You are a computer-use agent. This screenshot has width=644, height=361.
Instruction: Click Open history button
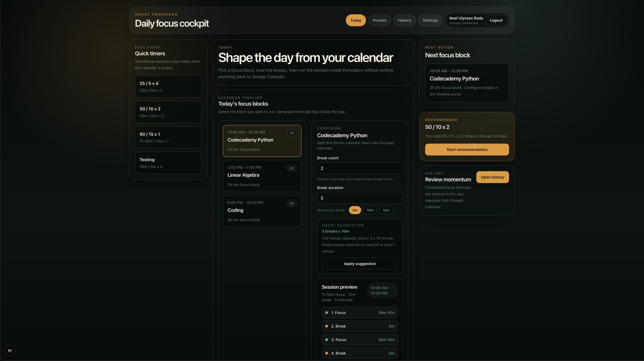(492, 177)
